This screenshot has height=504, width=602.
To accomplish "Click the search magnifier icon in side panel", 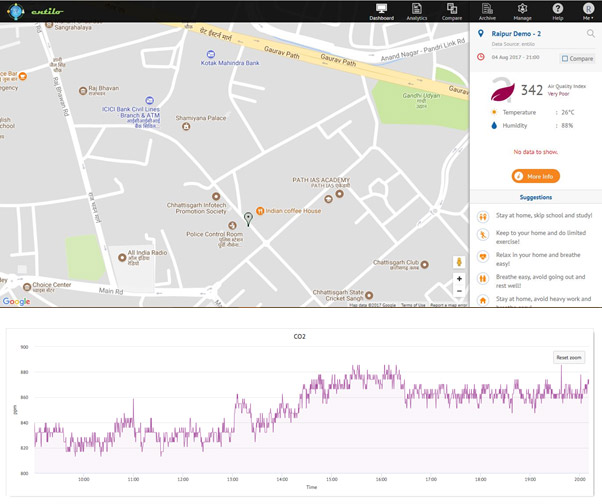I will pyautogui.click(x=590, y=34).
